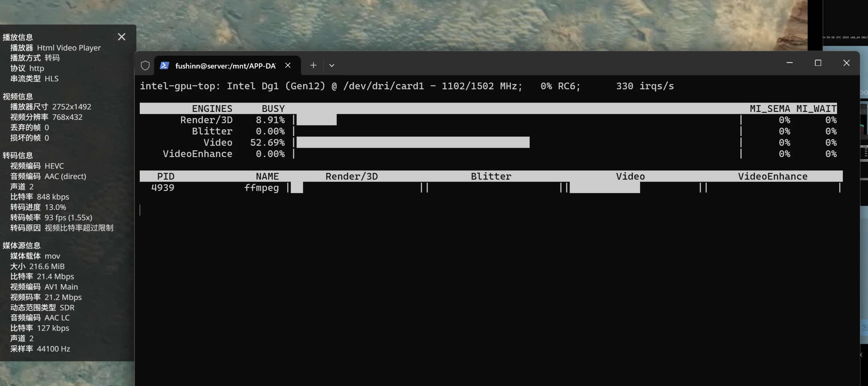The height and width of the screenshot is (386, 868).
Task: Click the terminal text cursor below the process list
Action: click(140, 210)
